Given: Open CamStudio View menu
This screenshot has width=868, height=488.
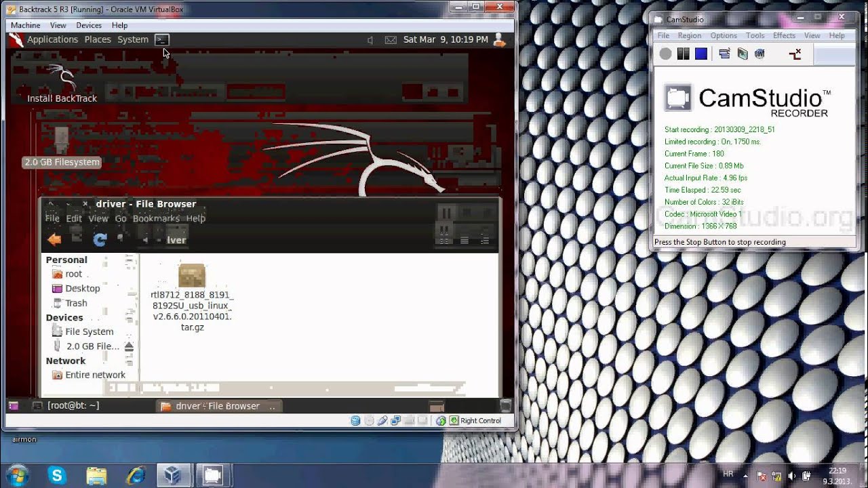Looking at the screenshot, I should coord(812,35).
